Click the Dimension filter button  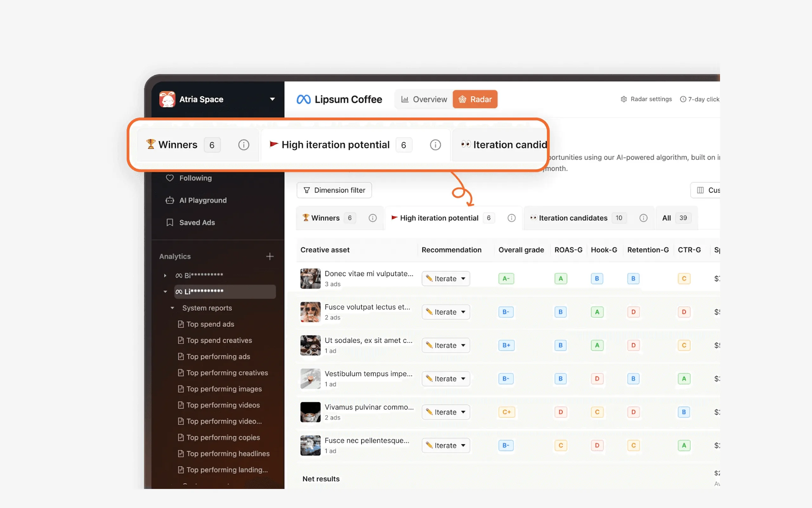(x=334, y=190)
